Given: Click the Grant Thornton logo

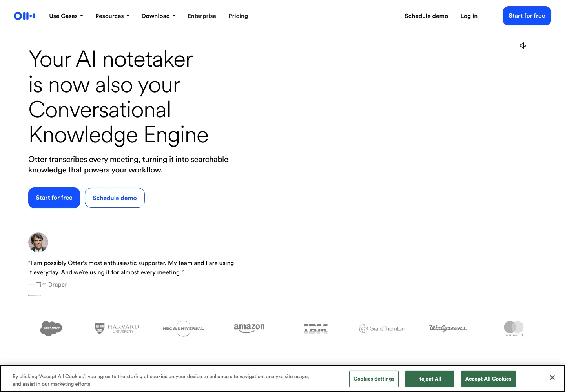Looking at the screenshot, I should (381, 328).
